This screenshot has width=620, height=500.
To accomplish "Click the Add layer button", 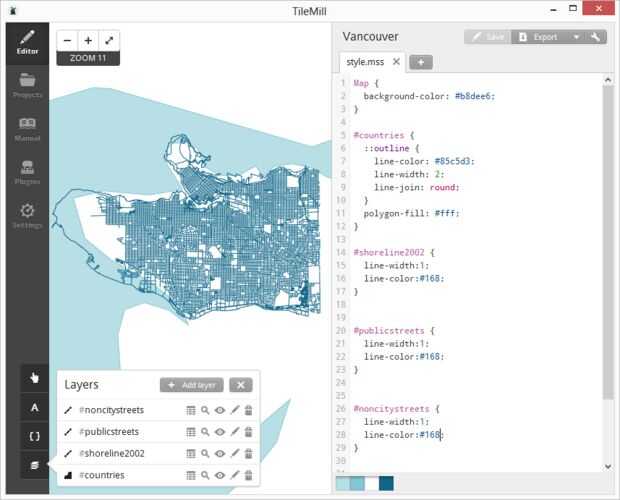I will tap(192, 385).
